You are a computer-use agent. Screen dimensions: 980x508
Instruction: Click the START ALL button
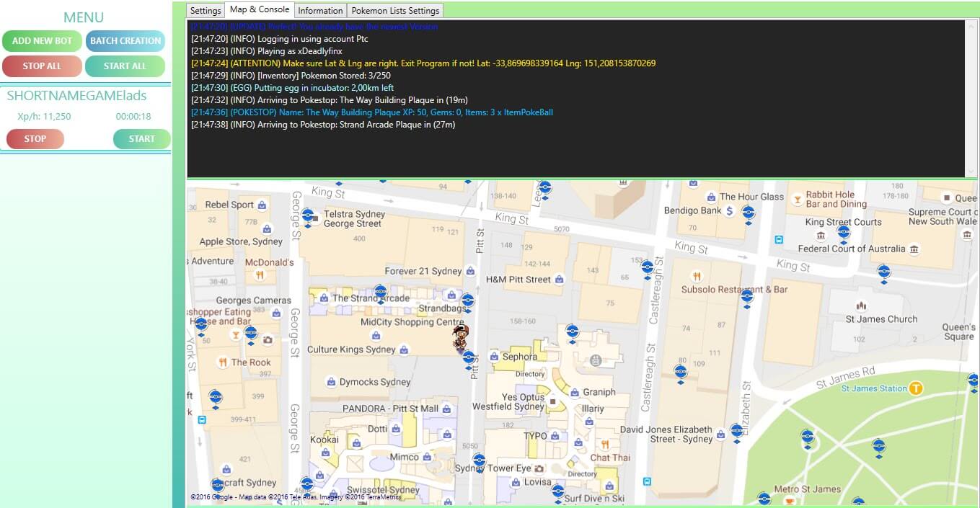click(x=125, y=66)
